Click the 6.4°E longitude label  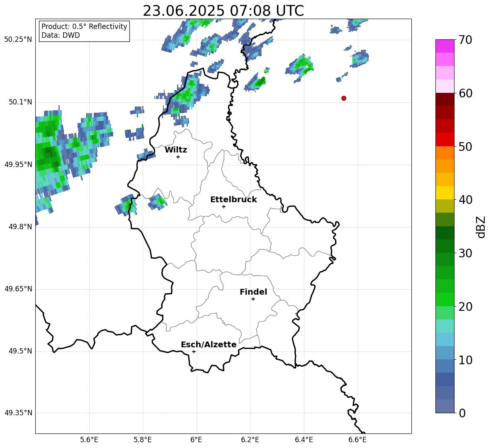304,440
